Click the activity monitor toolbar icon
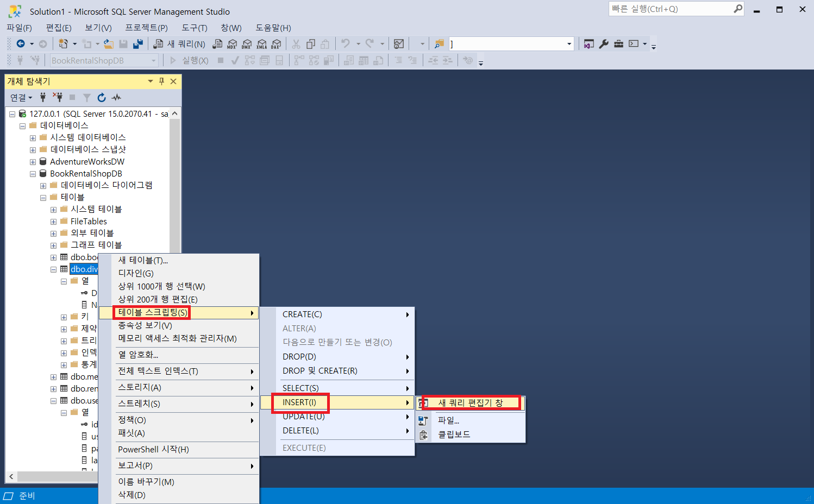This screenshot has width=814, height=504. [399, 43]
